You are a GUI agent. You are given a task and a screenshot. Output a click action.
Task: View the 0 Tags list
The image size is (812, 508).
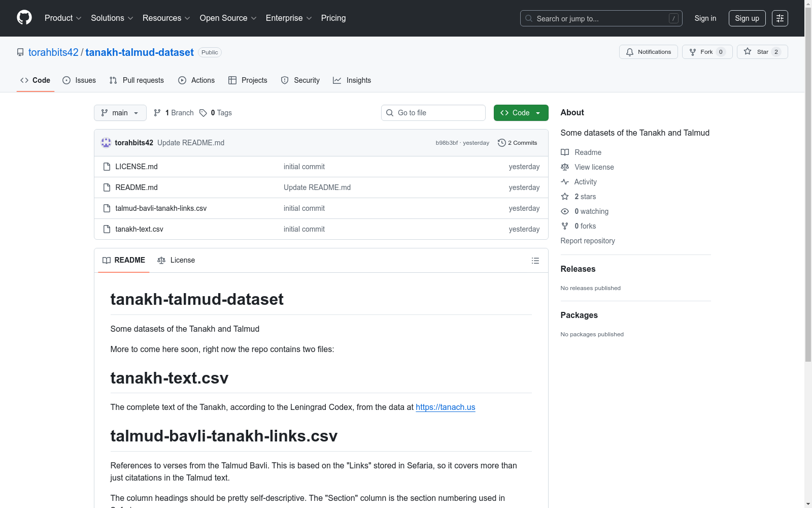tap(216, 113)
